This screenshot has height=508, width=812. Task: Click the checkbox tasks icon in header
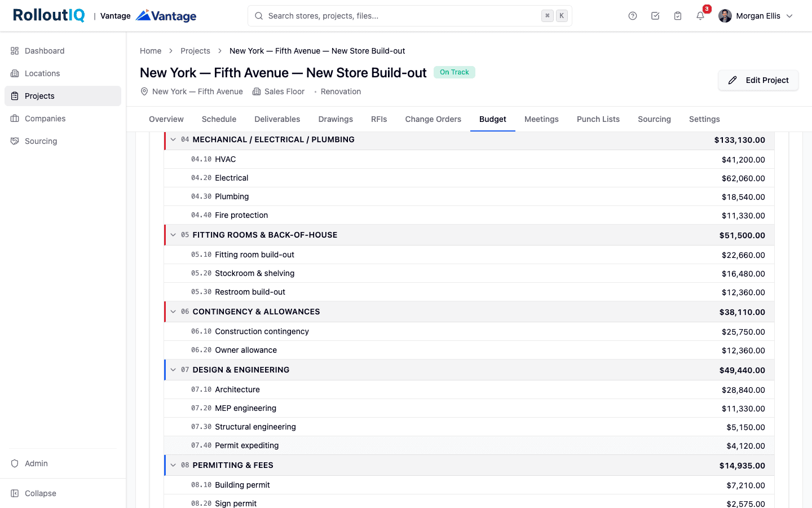click(655, 16)
